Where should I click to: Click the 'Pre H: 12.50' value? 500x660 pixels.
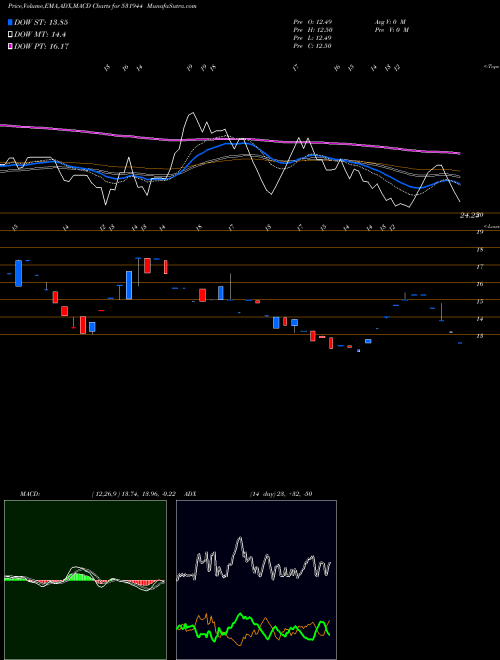pyautogui.click(x=313, y=30)
